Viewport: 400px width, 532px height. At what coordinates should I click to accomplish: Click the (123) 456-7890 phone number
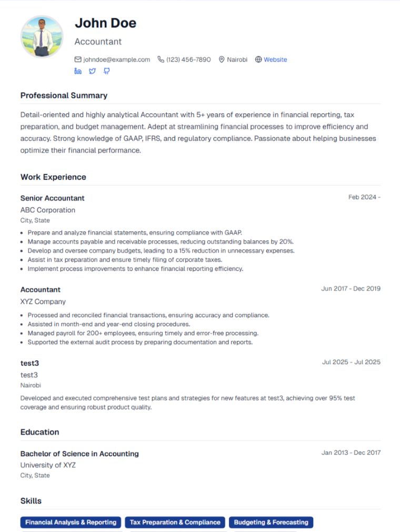(x=188, y=60)
